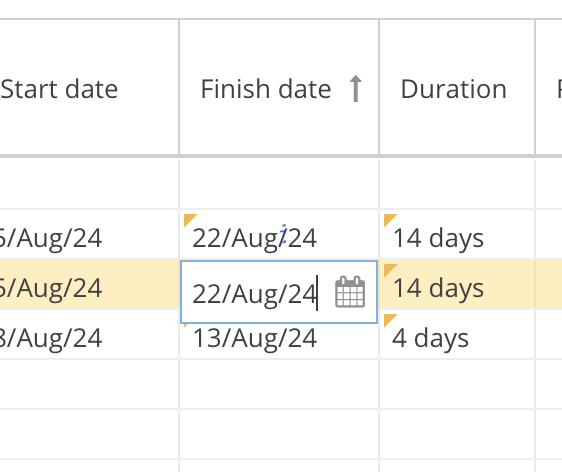Click orange marker on first 14 days cell

[390, 220]
